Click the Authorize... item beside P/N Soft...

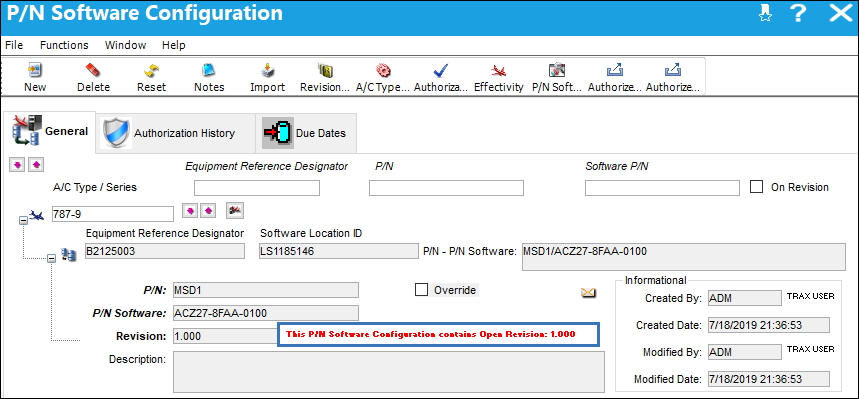(614, 77)
